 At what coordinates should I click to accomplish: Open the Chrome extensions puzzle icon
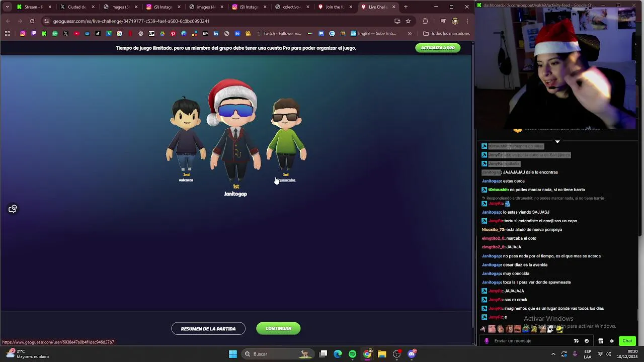click(x=425, y=21)
